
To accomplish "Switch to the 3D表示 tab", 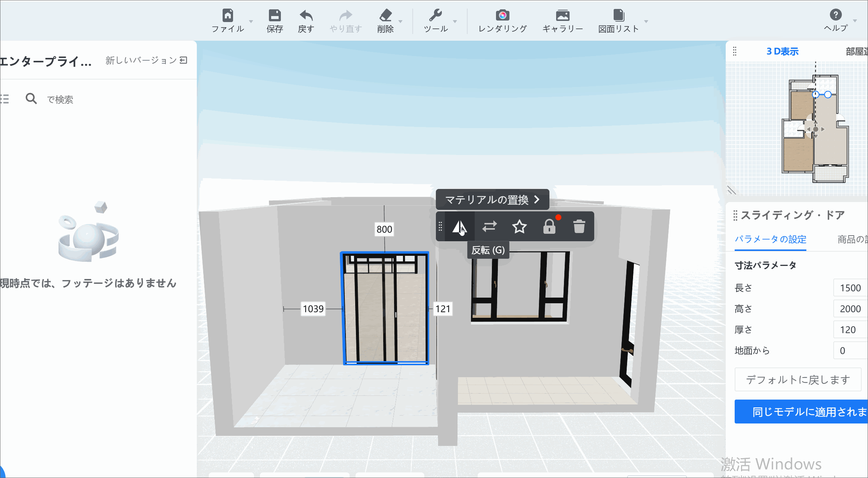I will [782, 52].
